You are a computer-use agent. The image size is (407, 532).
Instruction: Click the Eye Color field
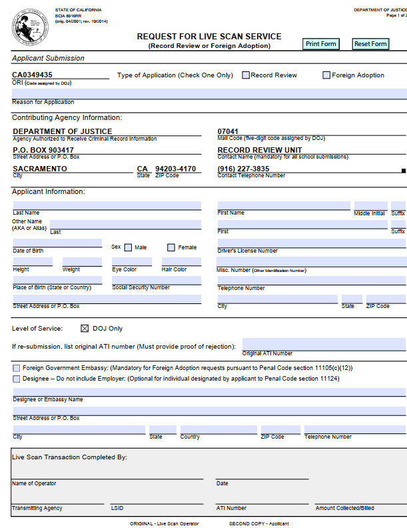pos(132,262)
